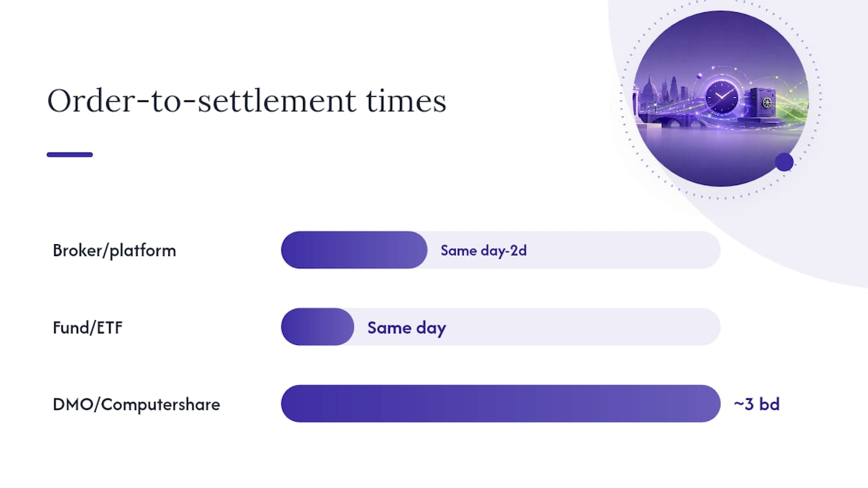Select the full-length DMO/Computershare bar
Viewport: 868px width, 488px height.
click(500, 404)
